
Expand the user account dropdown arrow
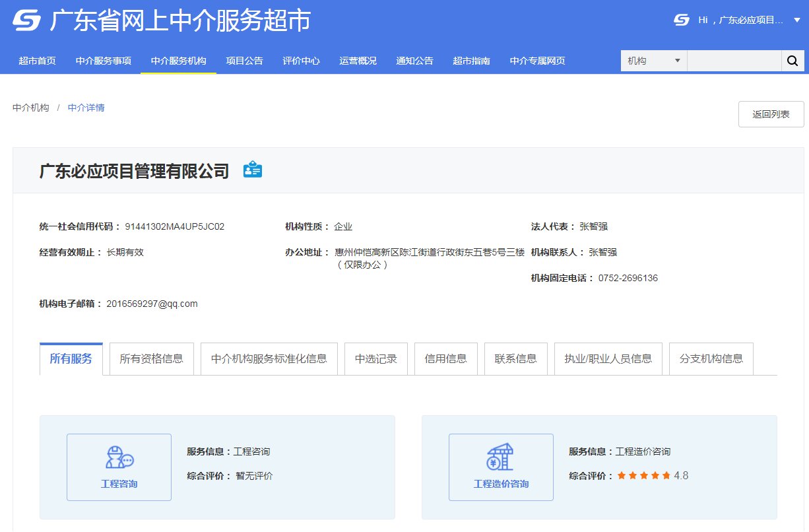pyautogui.click(x=796, y=20)
